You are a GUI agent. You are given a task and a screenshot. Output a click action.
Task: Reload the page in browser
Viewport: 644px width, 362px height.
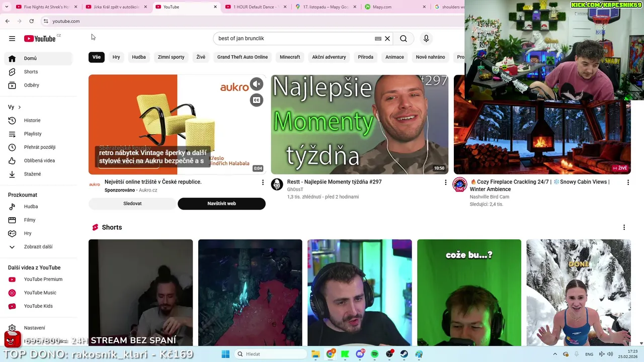(31, 21)
